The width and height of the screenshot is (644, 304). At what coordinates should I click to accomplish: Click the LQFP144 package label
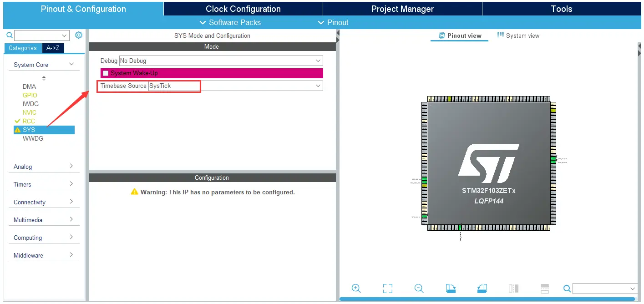coord(489,201)
